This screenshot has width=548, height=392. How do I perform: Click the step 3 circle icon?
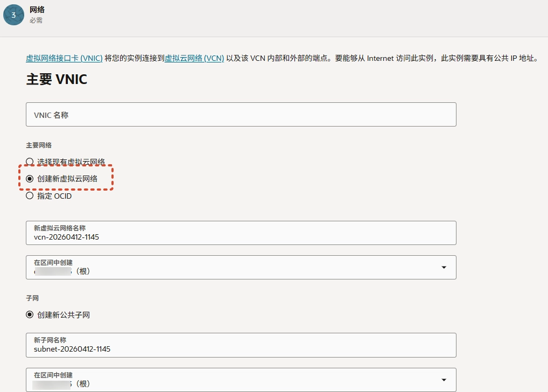(x=13, y=15)
